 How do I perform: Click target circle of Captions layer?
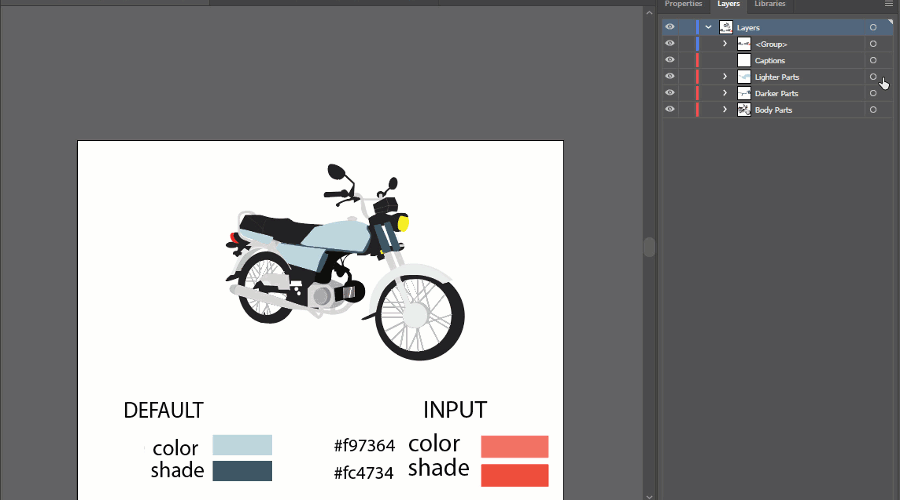873,60
